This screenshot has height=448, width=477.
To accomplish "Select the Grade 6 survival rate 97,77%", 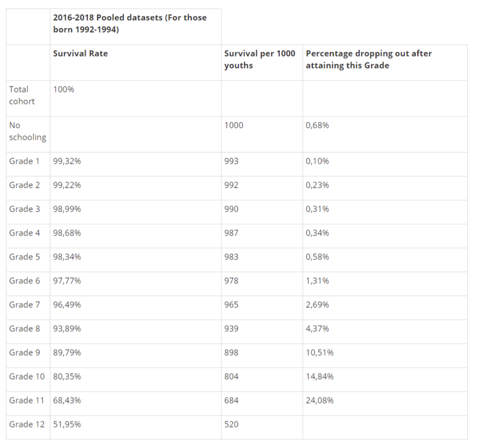I will coord(67,281).
